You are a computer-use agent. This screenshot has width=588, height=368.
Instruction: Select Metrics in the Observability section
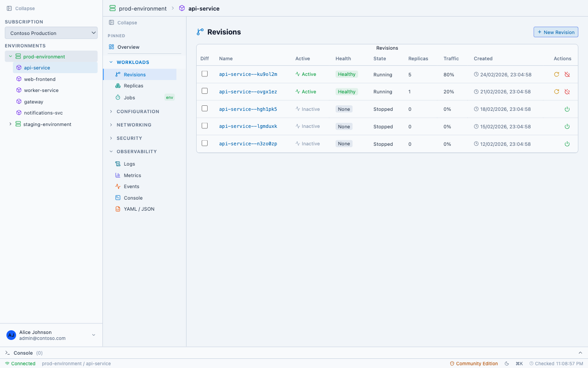pyautogui.click(x=132, y=175)
